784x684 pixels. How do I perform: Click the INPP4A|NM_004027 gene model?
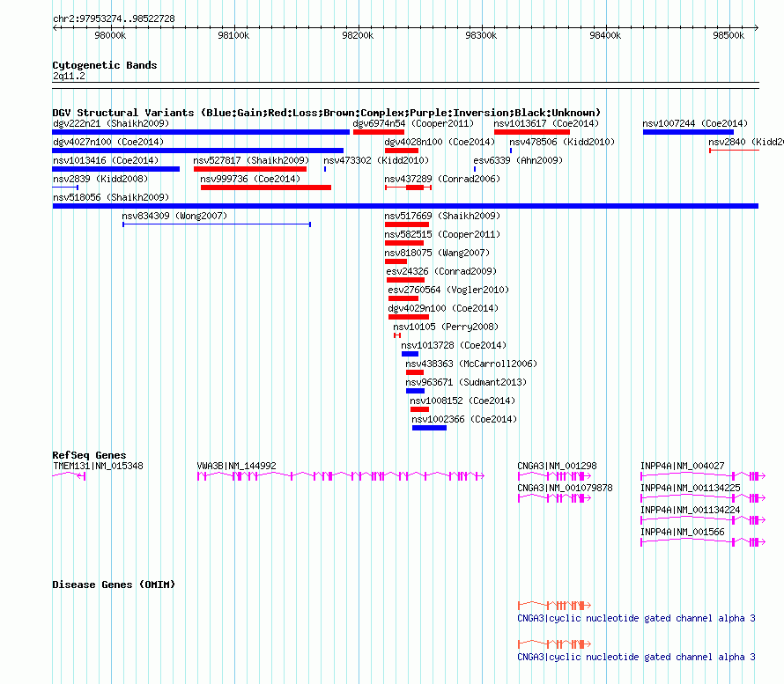pyautogui.click(x=703, y=476)
